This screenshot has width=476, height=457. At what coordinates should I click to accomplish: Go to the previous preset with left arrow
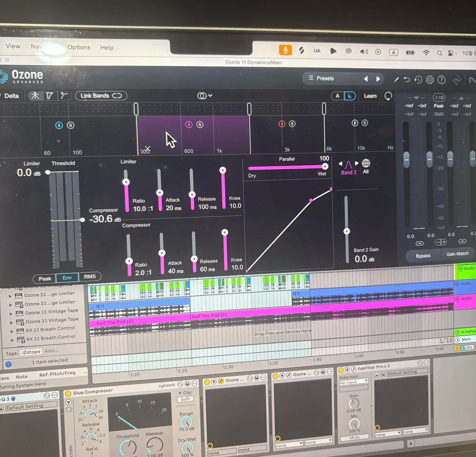pos(366,79)
